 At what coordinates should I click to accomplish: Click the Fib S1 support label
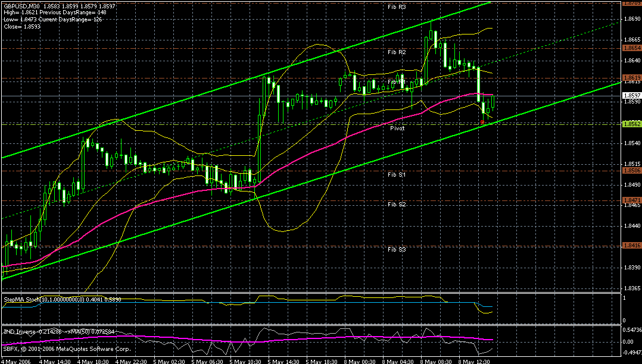(397, 175)
